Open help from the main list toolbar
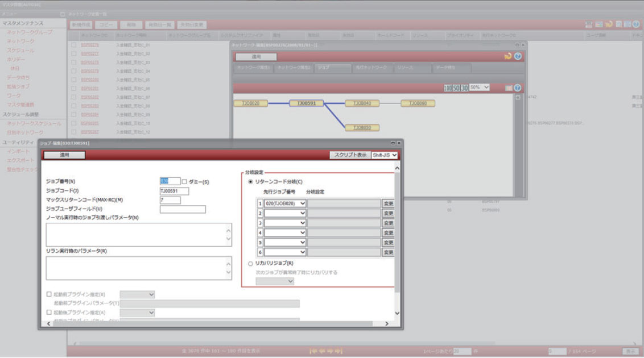 tap(636, 24)
